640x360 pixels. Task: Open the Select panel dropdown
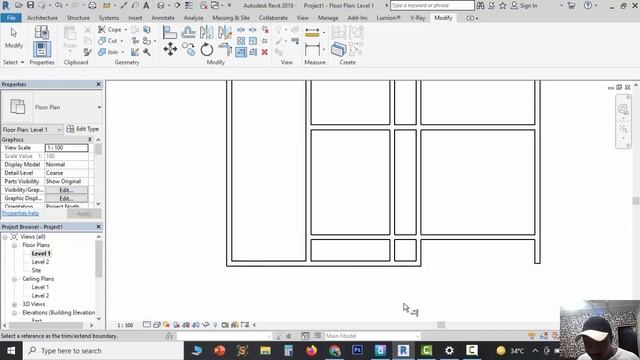pos(13,62)
